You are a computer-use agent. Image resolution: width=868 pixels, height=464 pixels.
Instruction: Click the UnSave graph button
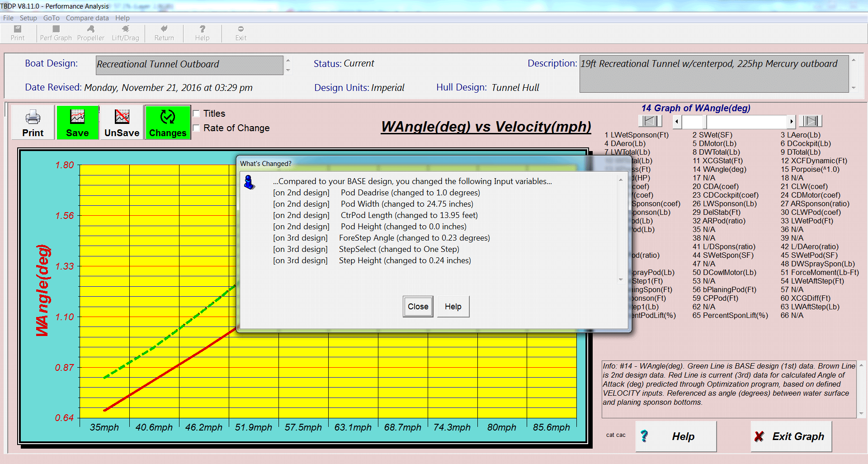122,123
